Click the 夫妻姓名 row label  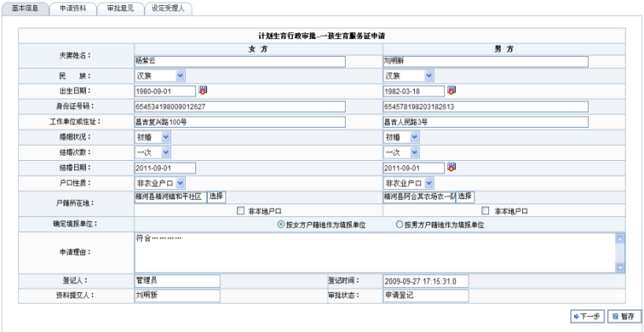click(x=74, y=55)
